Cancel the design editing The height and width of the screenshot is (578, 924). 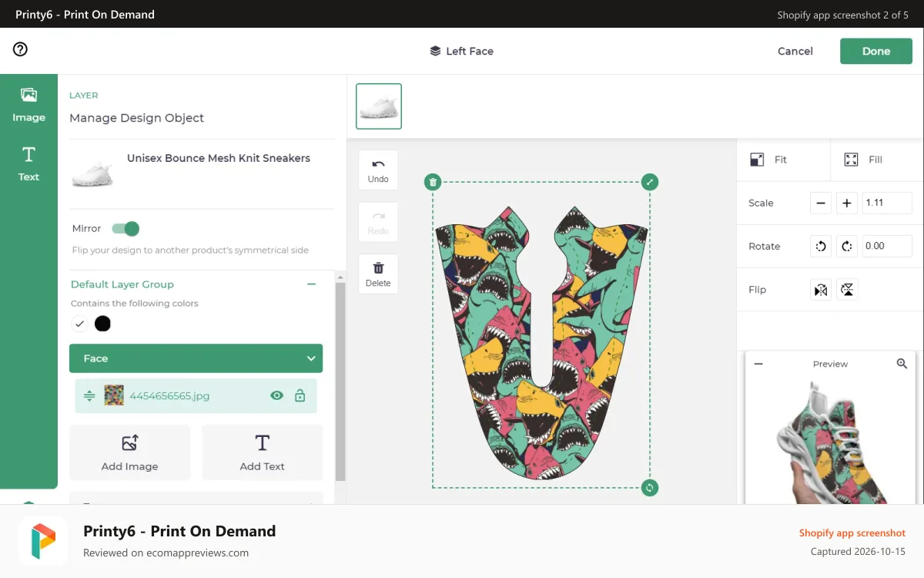[x=795, y=51]
